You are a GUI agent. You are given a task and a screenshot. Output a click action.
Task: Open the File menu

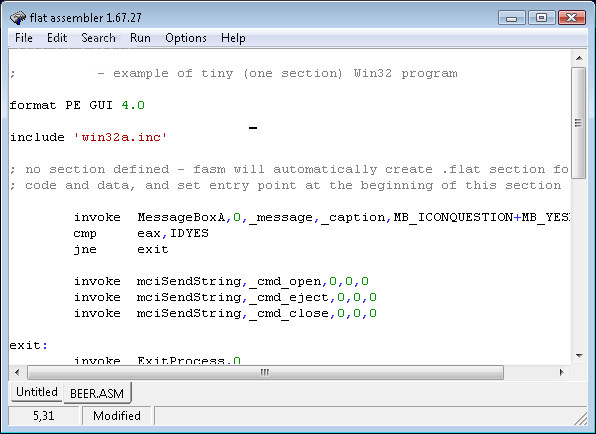click(24, 38)
